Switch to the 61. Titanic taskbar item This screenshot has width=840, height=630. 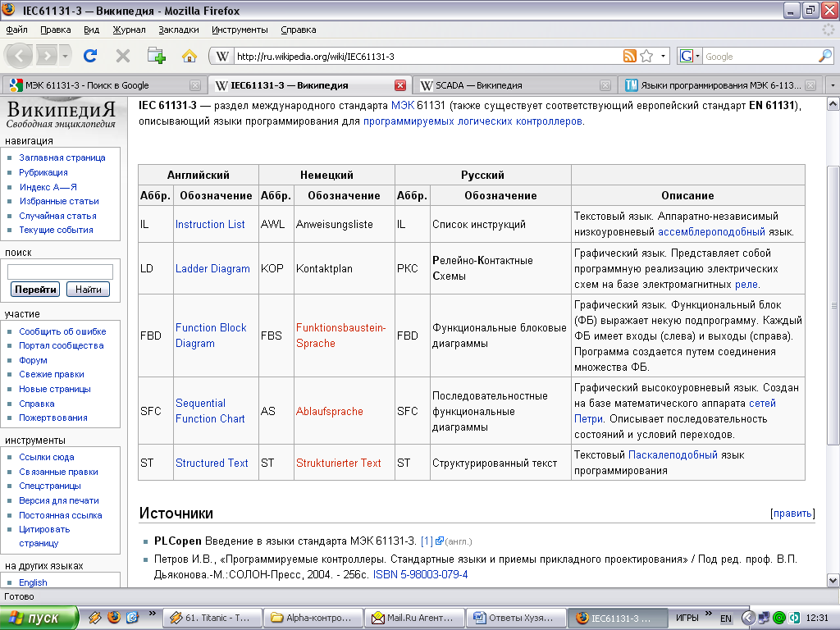[212, 618]
